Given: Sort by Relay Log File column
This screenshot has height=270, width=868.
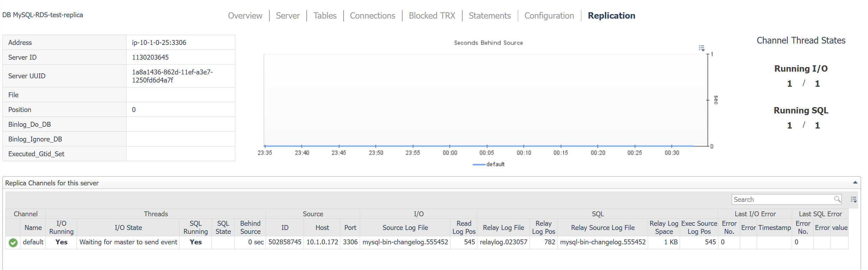Looking at the screenshot, I should pos(503,228).
